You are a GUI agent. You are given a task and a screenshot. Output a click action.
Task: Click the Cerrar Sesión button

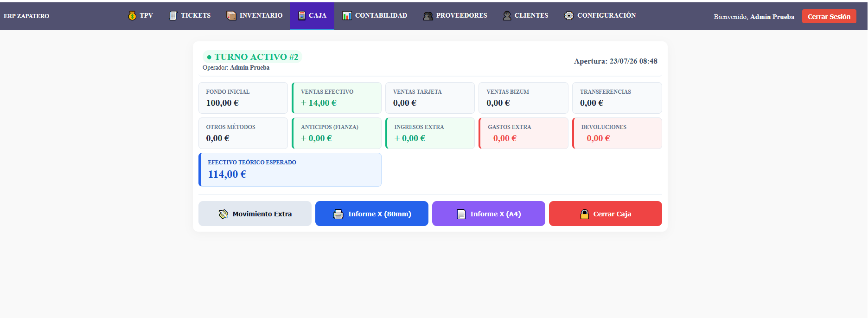(x=829, y=16)
